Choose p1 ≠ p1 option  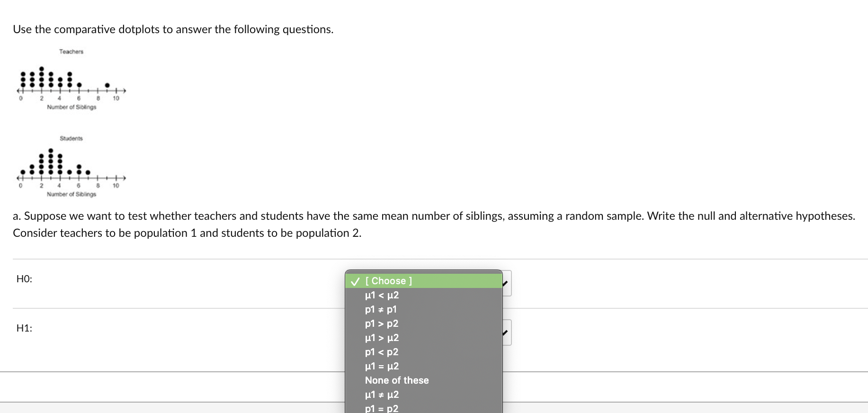tap(380, 309)
